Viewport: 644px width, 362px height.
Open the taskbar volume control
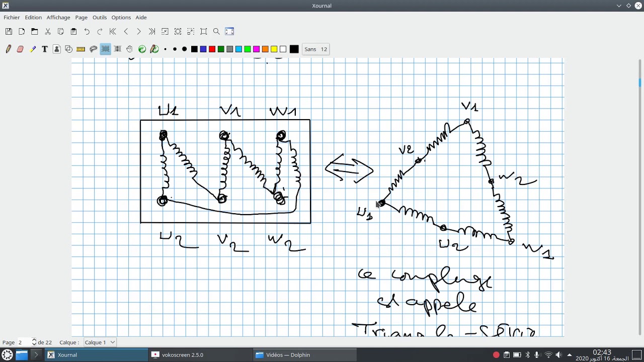[558, 355]
